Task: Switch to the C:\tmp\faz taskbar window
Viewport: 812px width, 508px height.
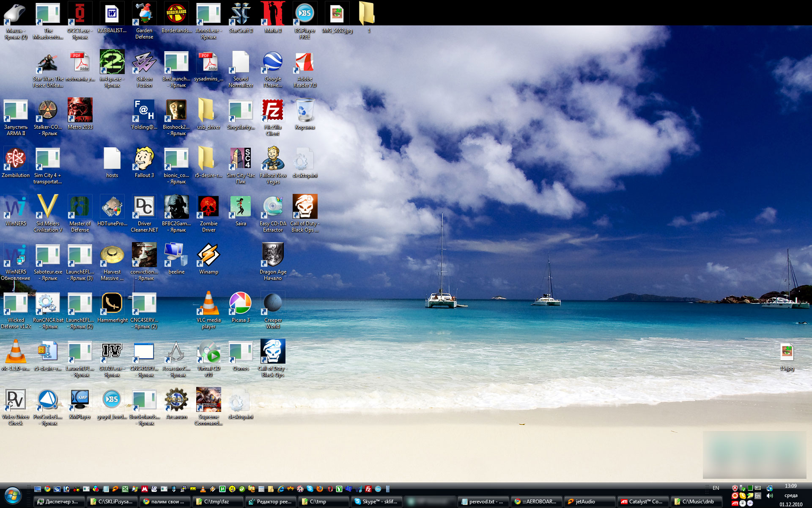Action: [218, 501]
